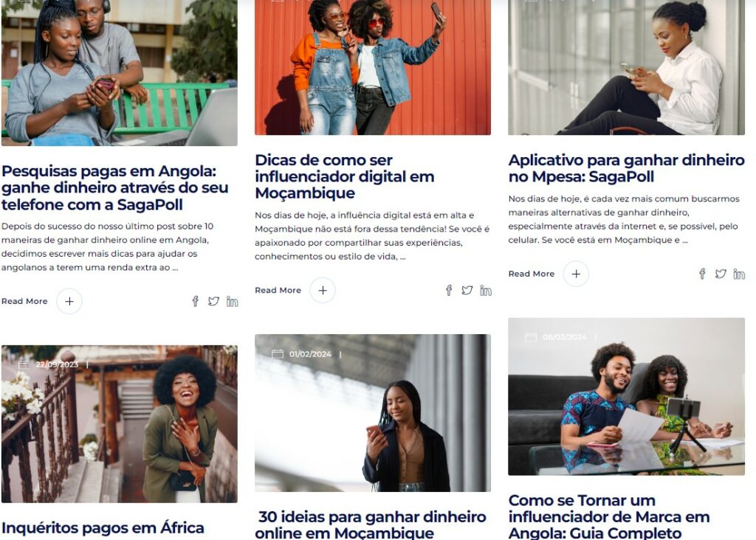Click plus button under influenciador digital em Moçambique
Image resolution: width=756 pixels, height=540 pixels.
pos(323,291)
